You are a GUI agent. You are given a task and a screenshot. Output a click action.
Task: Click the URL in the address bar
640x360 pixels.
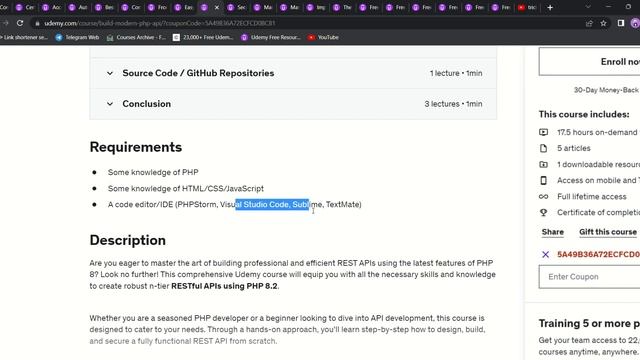pos(160,23)
